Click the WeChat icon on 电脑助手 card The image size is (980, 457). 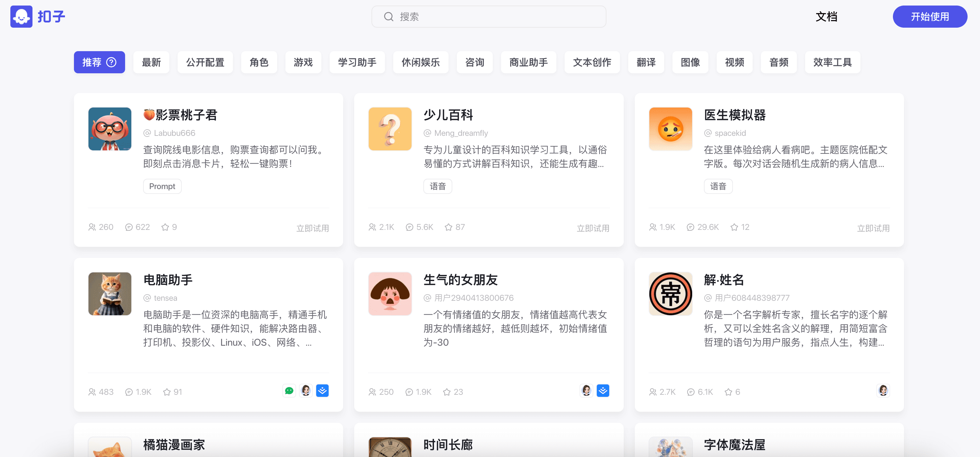(289, 391)
